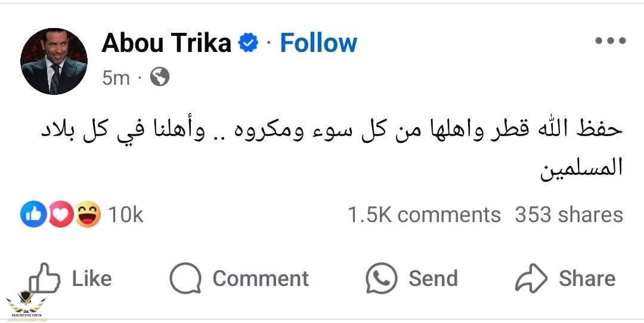Open Abou Trika's profile picture

click(54, 61)
